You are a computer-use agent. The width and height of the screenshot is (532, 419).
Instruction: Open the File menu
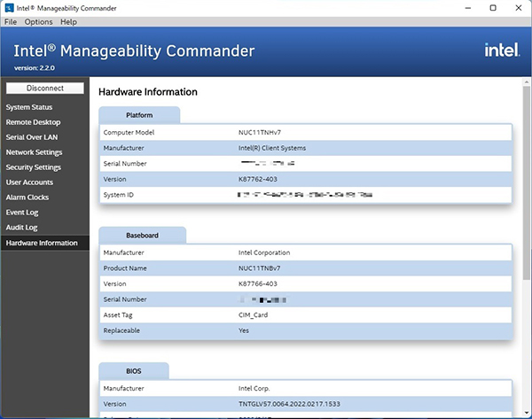pos(11,21)
